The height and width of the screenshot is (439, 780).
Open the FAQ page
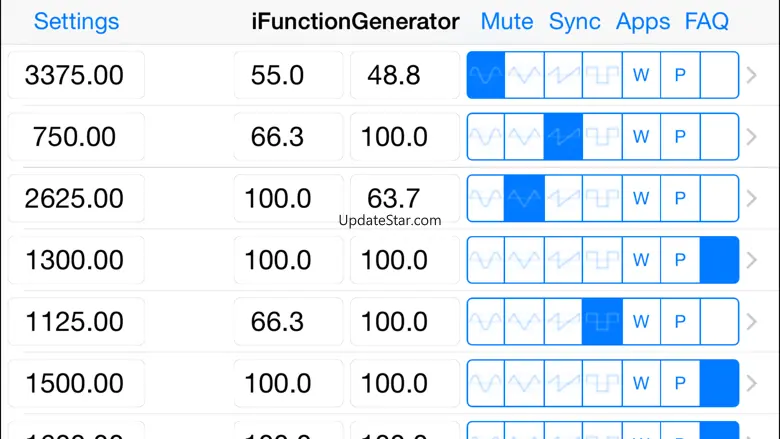tap(707, 21)
